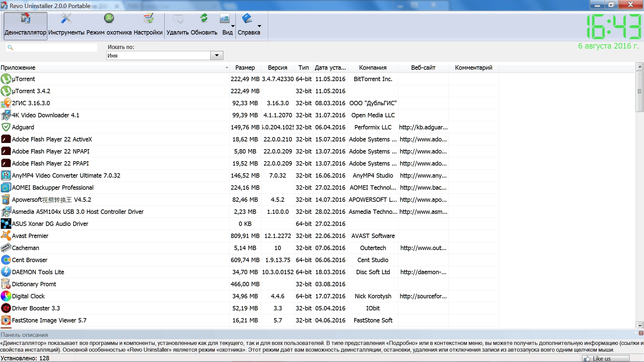Sort by the Веб-сайт column header
Image resolution: width=644 pixels, height=362 pixels.
click(423, 68)
